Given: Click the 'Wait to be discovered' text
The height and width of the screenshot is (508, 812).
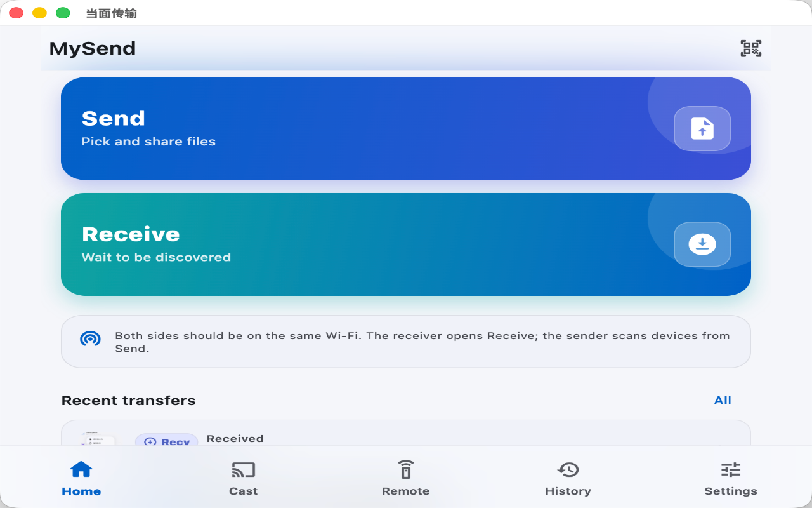Looking at the screenshot, I should [x=156, y=257].
